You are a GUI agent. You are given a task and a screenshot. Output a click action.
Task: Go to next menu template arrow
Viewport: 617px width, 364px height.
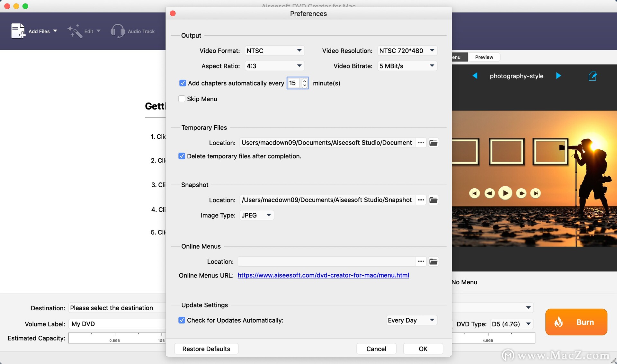[x=559, y=76]
